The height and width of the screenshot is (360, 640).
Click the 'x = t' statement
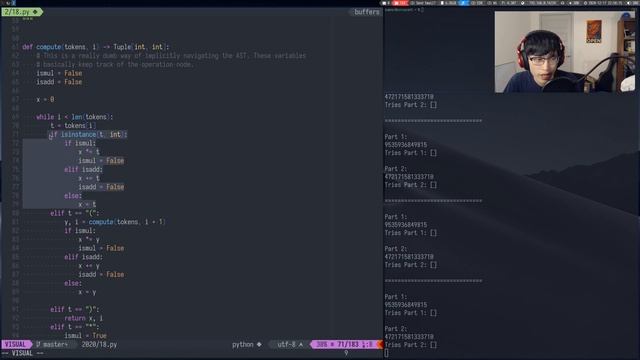[87, 204]
